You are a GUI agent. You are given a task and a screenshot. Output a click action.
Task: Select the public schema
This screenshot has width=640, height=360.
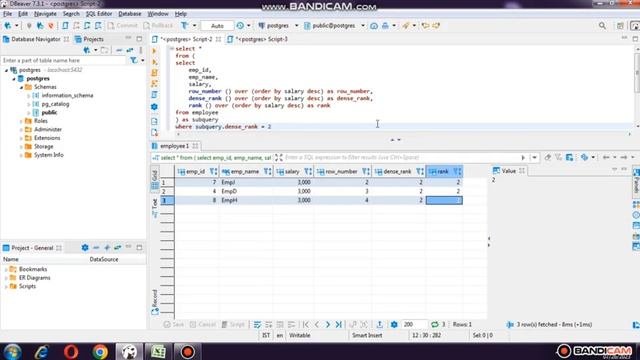(49, 113)
